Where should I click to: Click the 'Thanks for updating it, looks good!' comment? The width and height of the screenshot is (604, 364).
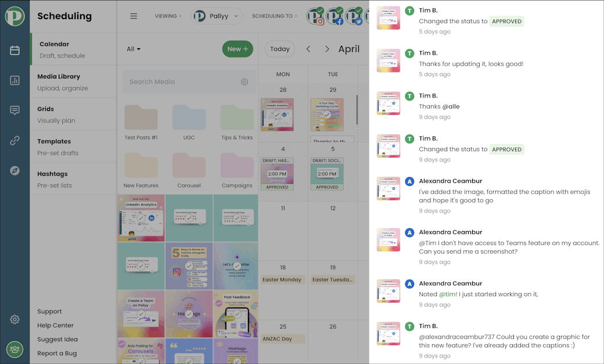pyautogui.click(x=471, y=64)
